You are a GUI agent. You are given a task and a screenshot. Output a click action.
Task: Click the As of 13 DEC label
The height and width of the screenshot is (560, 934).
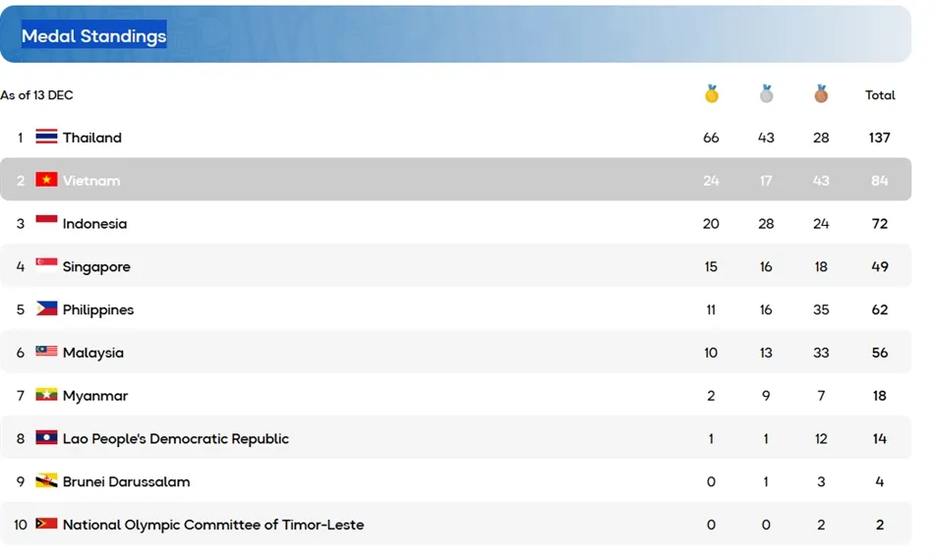click(37, 95)
